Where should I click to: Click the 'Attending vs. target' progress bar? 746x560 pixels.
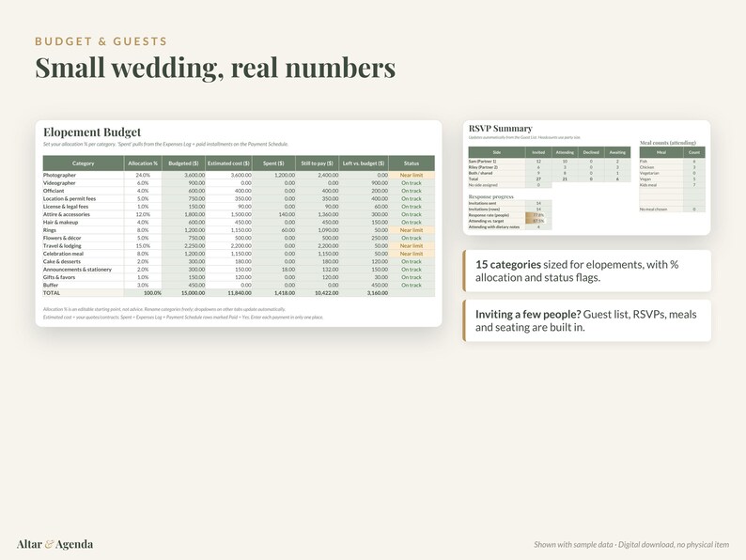(x=537, y=221)
